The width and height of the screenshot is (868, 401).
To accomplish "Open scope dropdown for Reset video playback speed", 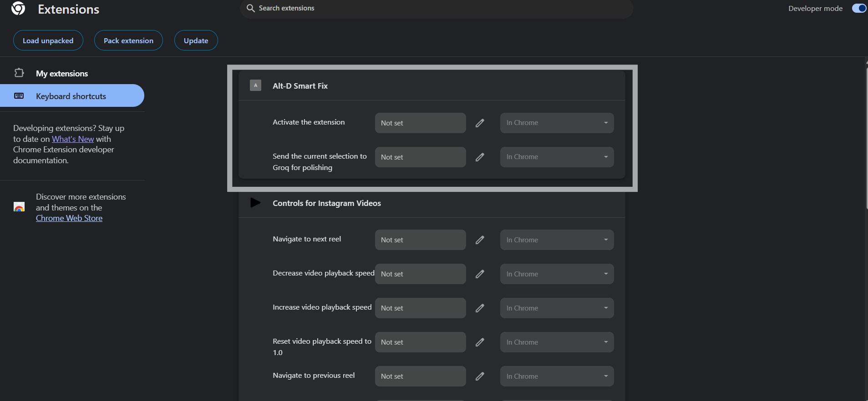I will click(557, 342).
